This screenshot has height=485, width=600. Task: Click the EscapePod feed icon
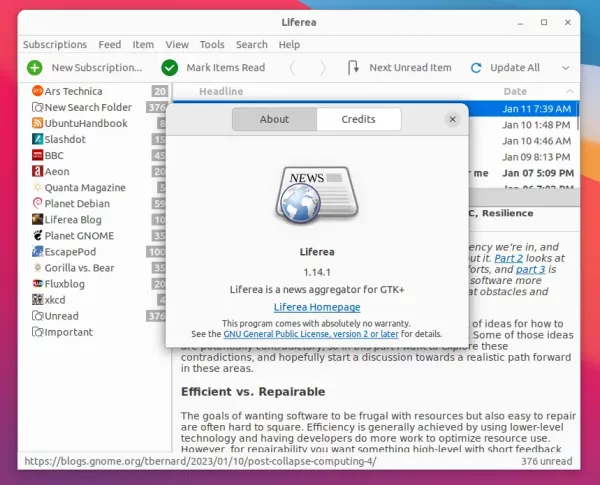tap(37, 251)
